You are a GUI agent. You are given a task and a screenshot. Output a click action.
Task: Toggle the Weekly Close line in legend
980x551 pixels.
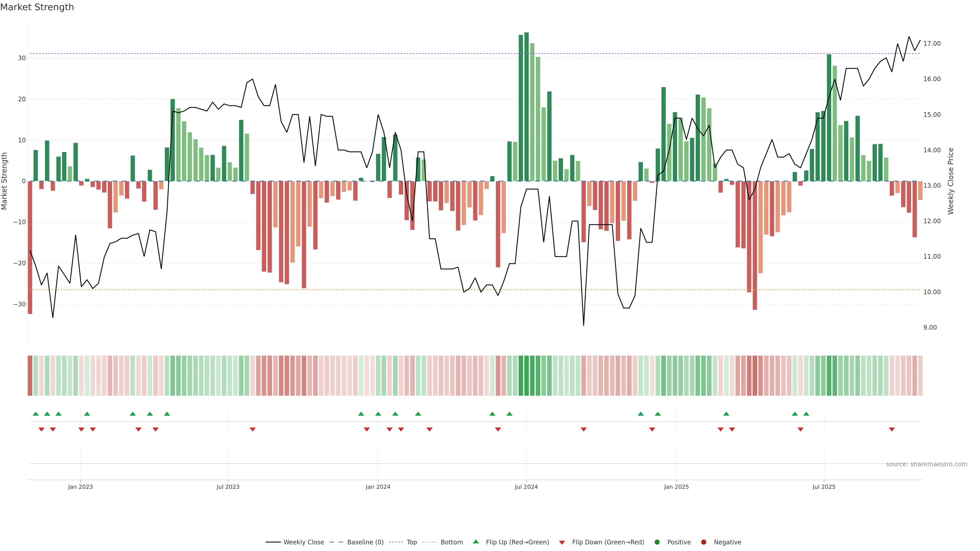pos(304,542)
